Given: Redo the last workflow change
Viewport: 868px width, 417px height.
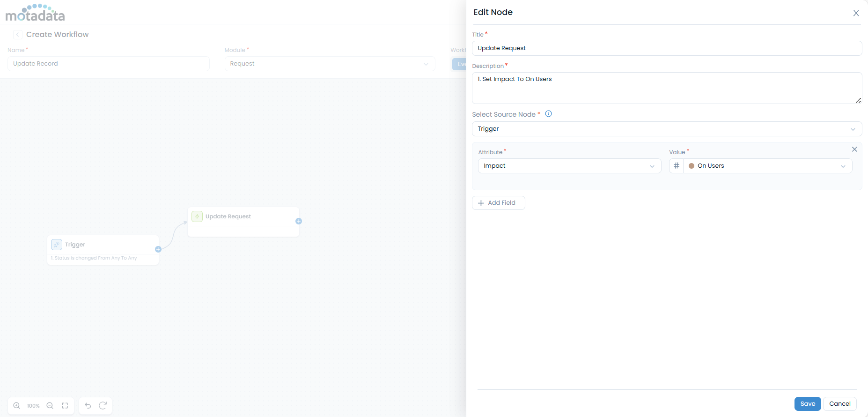Looking at the screenshot, I should tap(103, 406).
